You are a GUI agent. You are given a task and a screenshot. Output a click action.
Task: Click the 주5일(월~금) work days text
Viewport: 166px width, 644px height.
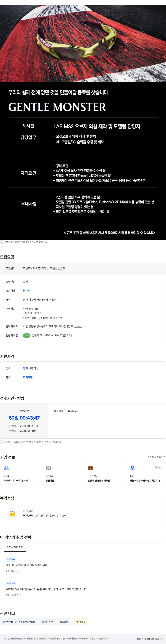pos(31,309)
